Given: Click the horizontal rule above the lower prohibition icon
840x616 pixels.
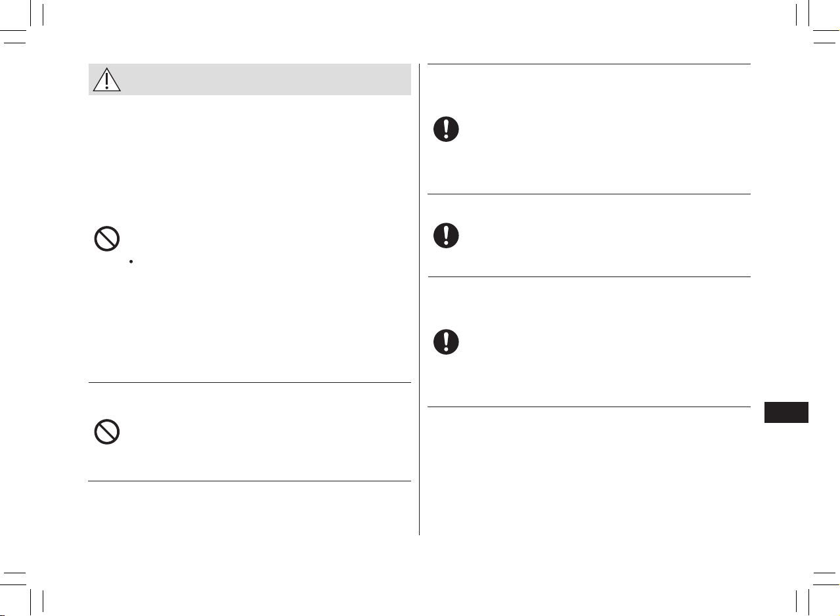Looking at the screenshot, I should [250, 382].
